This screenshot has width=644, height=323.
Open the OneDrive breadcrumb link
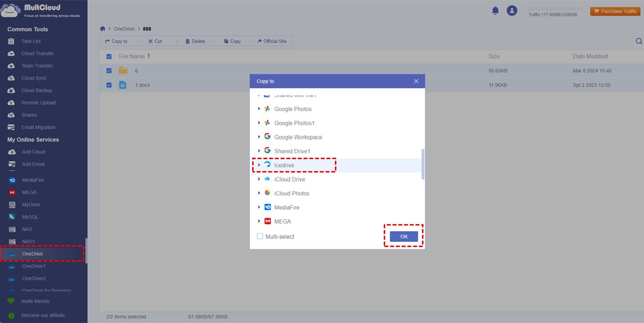(124, 29)
